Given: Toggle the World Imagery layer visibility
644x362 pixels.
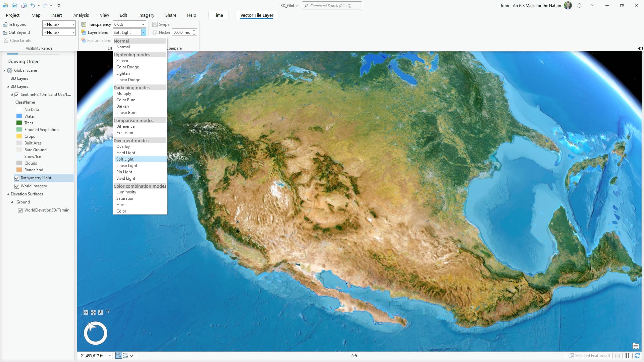Looking at the screenshot, I should coord(17,186).
